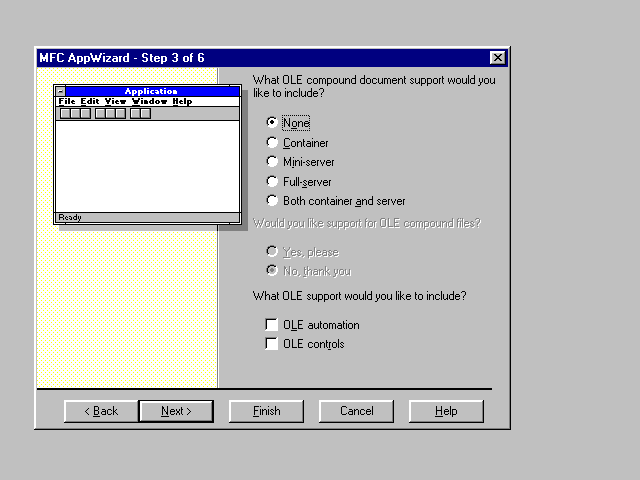Enable the OLE automation checkbox
Image resolution: width=640 pixels, height=480 pixels.
point(271,325)
